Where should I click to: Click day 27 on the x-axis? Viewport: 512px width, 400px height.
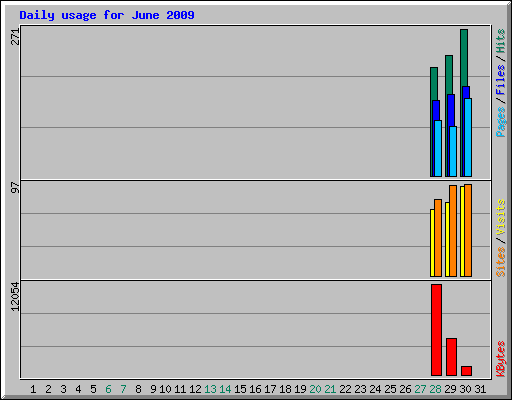coord(420,389)
